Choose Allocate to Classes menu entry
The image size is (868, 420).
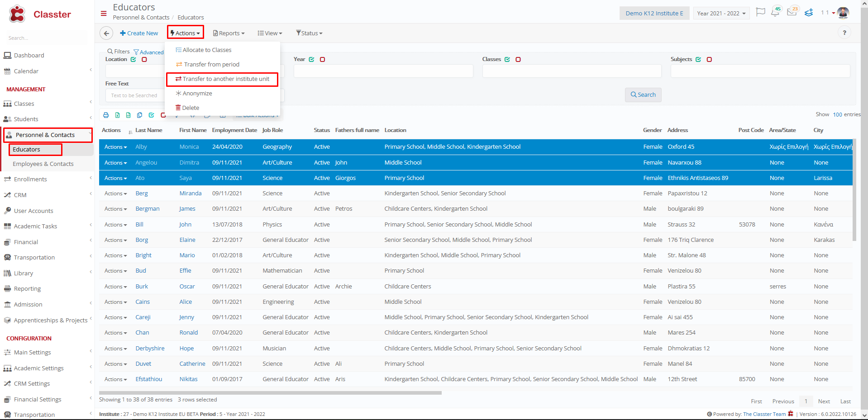(204, 50)
